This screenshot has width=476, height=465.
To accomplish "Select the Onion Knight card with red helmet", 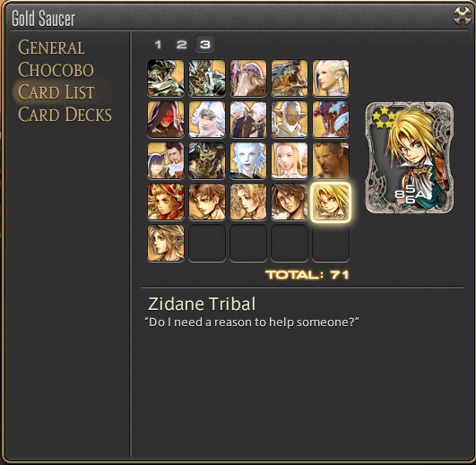I will pyautogui.click(x=166, y=202).
